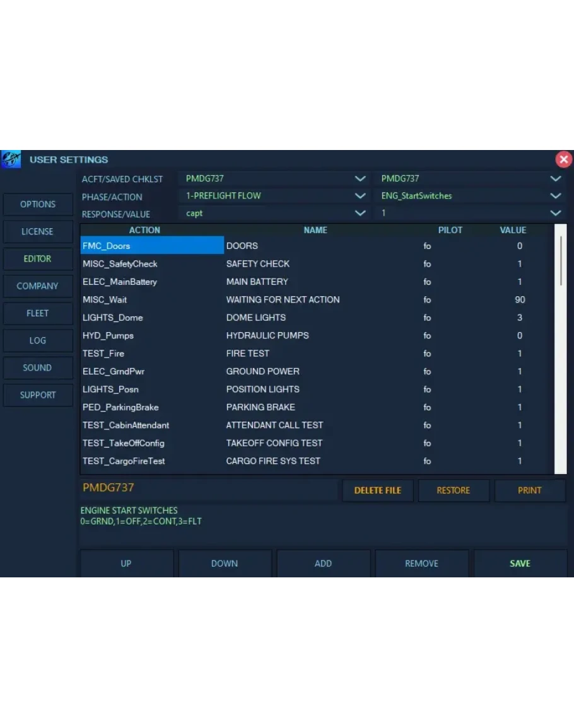Expand the aircraft PMDG737 dropdown

pyautogui.click(x=360, y=179)
